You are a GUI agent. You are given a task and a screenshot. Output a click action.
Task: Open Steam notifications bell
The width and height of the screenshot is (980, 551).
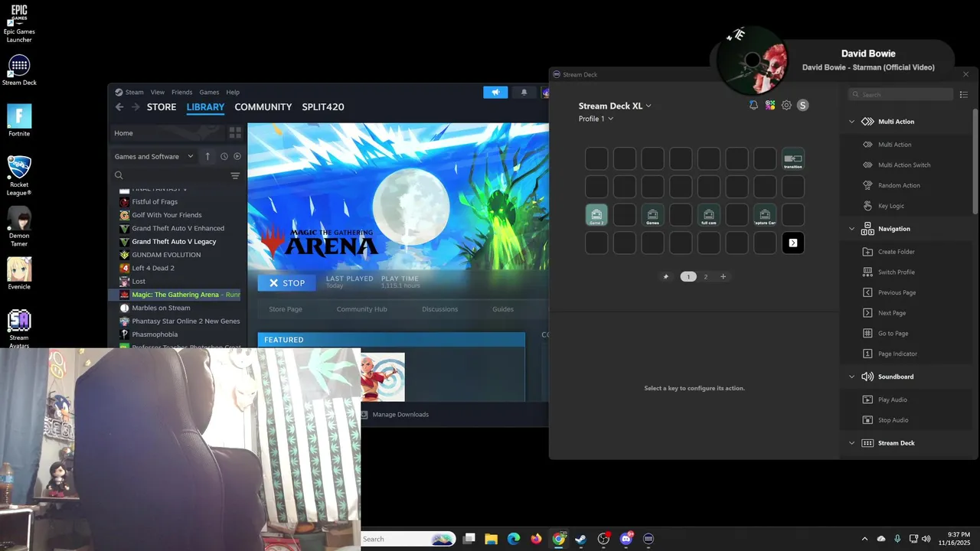[524, 93]
